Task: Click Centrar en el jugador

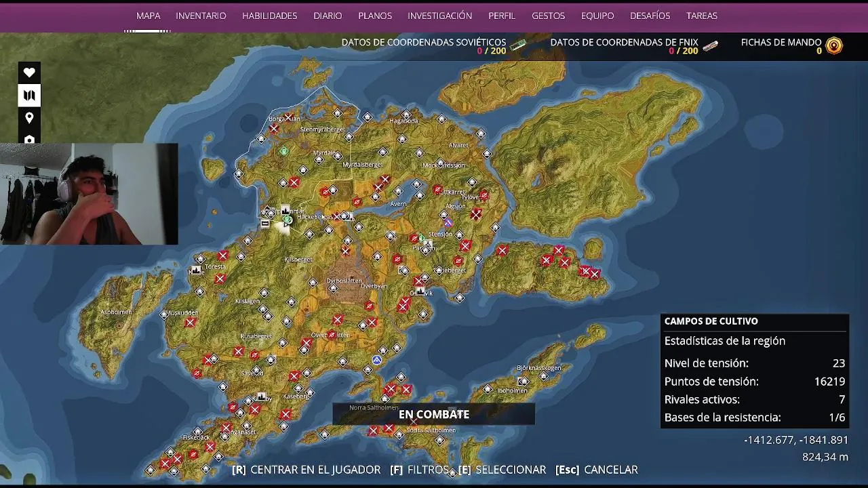Action: coord(306,470)
